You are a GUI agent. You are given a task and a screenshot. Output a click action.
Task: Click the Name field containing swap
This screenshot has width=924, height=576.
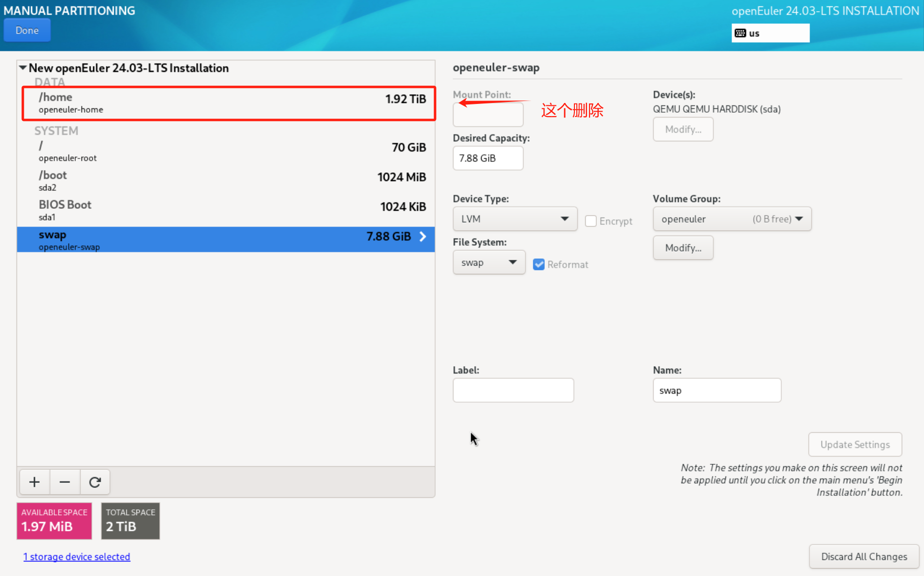coord(717,390)
